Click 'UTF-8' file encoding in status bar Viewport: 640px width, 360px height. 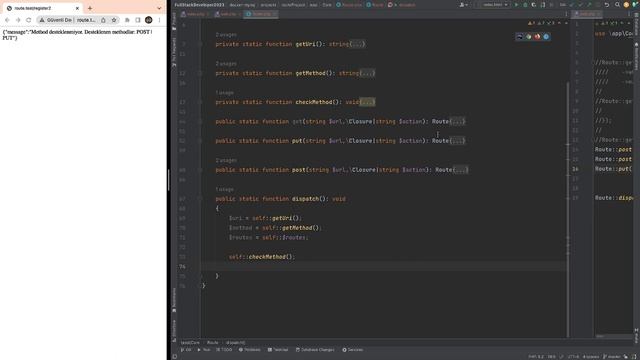coord(573,357)
